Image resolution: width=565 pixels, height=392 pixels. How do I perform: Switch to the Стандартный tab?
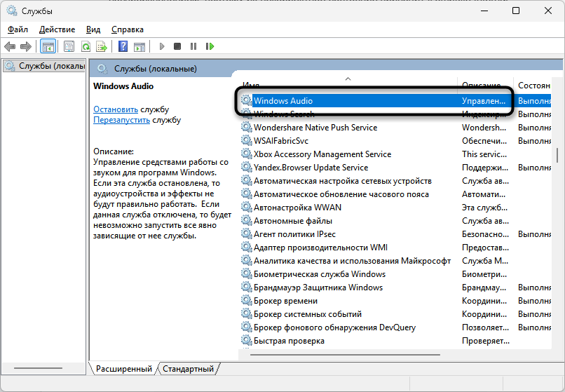[188, 369]
